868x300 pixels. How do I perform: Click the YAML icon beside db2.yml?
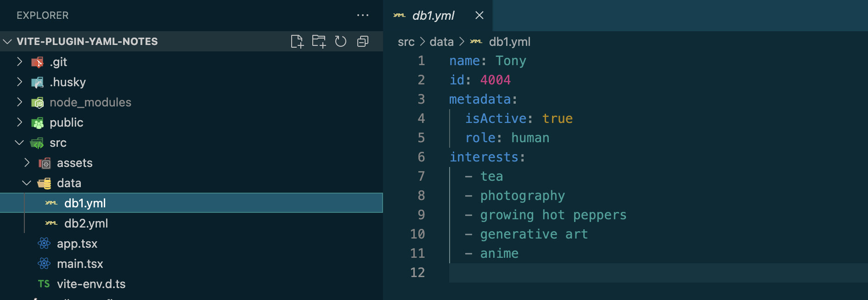click(x=51, y=223)
